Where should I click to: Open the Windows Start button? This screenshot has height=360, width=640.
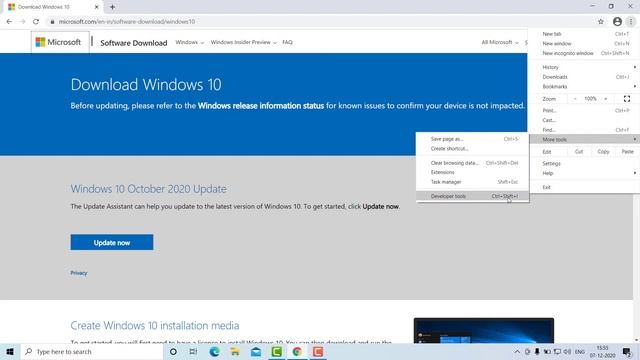pyautogui.click(x=10, y=351)
